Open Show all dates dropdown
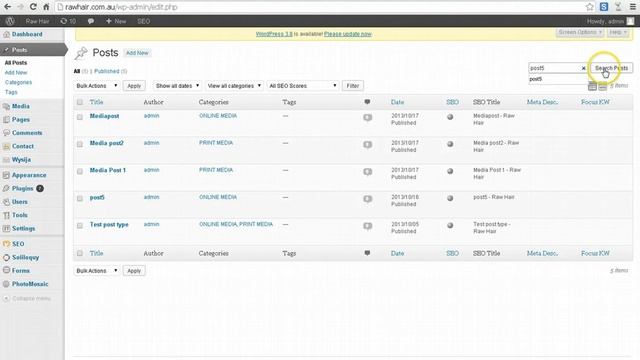This screenshot has height=360, width=640. coord(177,86)
